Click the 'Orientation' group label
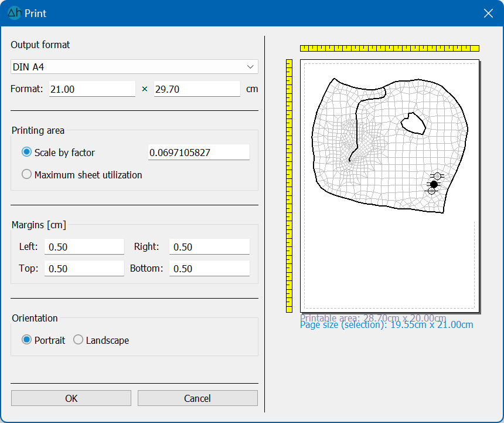The width and height of the screenshot is (504, 423). click(x=35, y=318)
